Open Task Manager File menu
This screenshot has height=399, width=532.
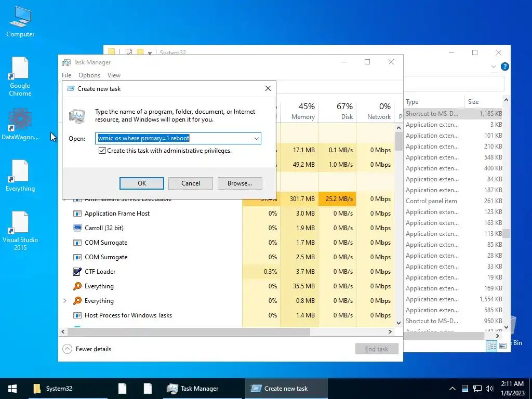tap(66, 75)
